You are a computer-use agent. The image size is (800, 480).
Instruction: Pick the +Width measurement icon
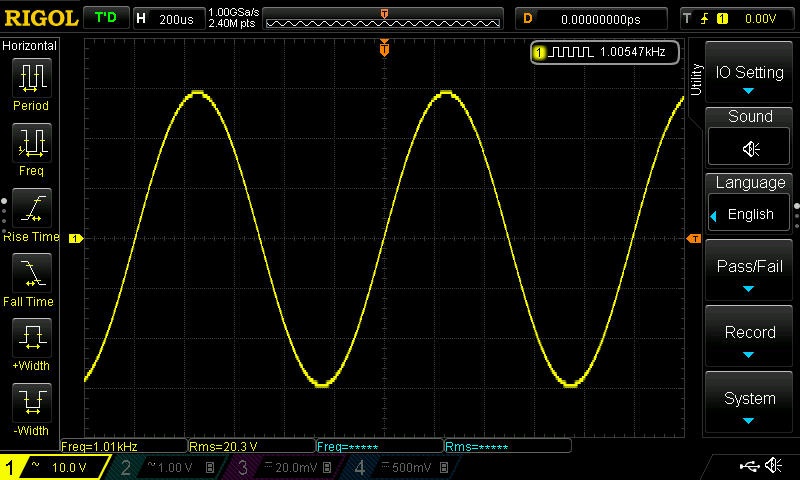tap(31, 339)
